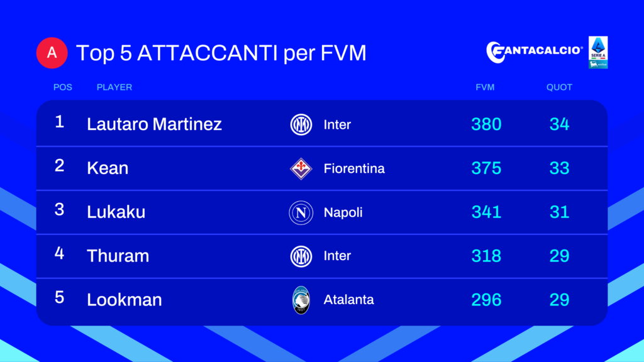The width and height of the screenshot is (644, 362).
Task: Click the Top 5 ATTACCANTI per FVM title
Action: pyautogui.click(x=221, y=53)
